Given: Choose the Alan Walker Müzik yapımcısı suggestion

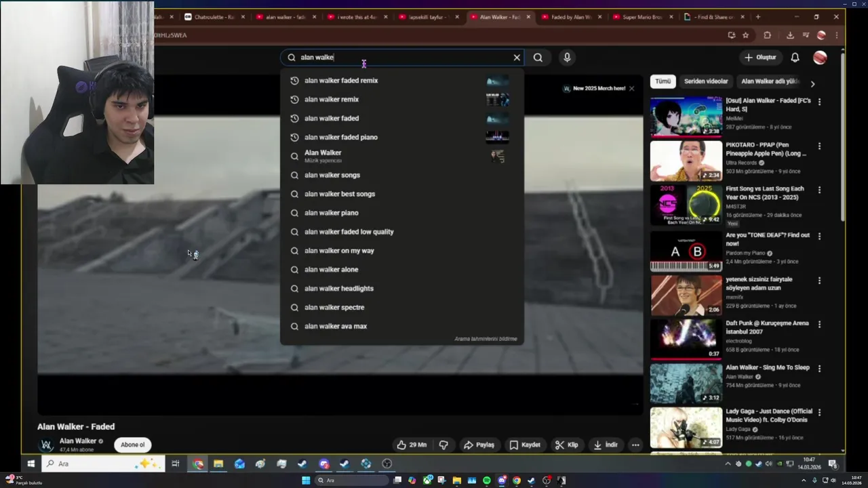Looking at the screenshot, I should tap(401, 157).
